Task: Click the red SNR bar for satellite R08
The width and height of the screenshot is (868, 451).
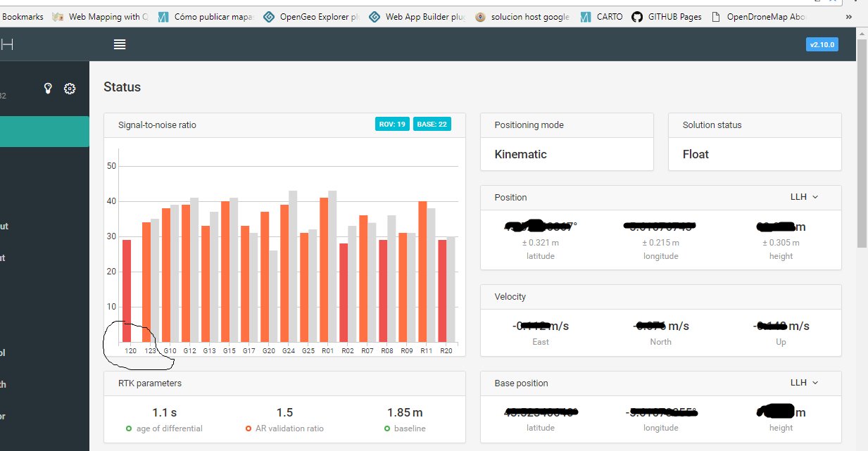Action: tap(383, 291)
